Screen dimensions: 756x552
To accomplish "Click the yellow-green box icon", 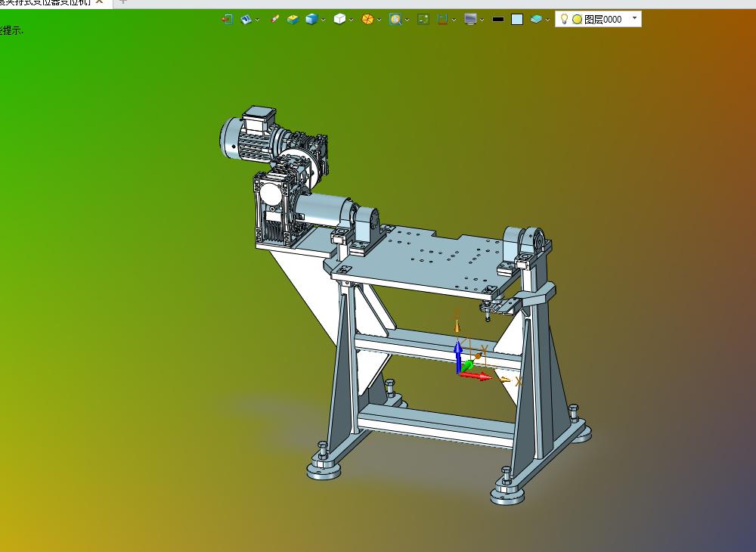I will point(293,20).
